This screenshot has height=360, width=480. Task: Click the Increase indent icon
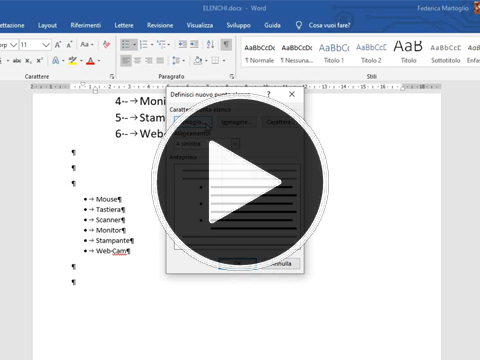[x=194, y=44]
